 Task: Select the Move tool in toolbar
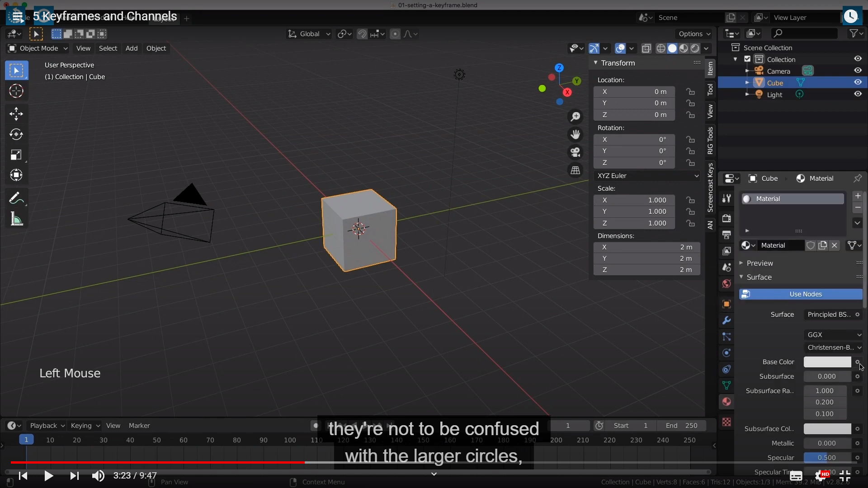click(16, 113)
